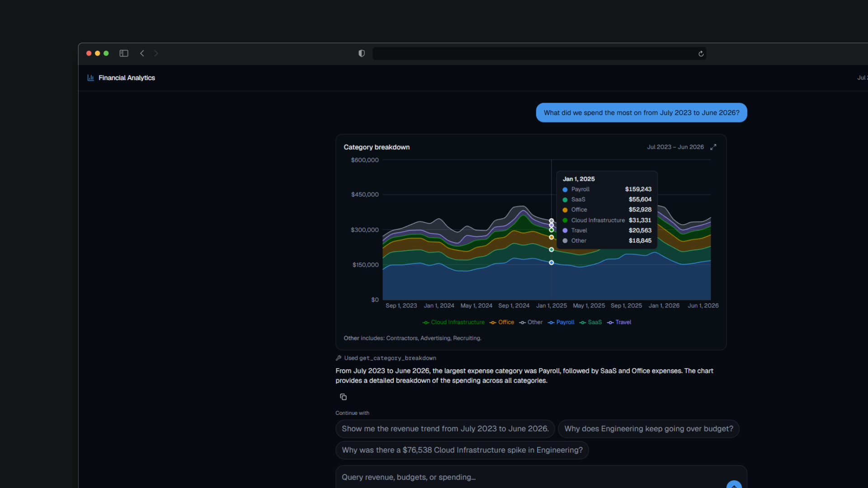Image resolution: width=868 pixels, height=488 pixels.
Task: Click the Jul 2023 – Jun 2026 range label
Action: 675,147
